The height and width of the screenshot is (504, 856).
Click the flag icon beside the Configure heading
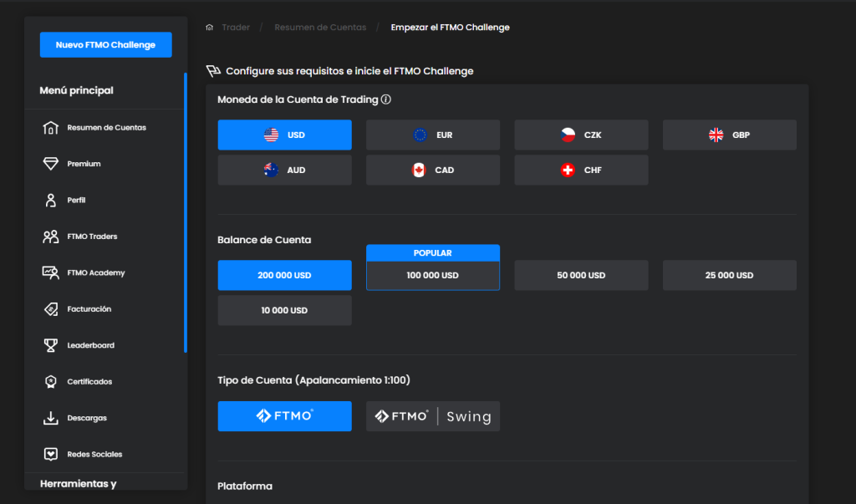tap(213, 71)
